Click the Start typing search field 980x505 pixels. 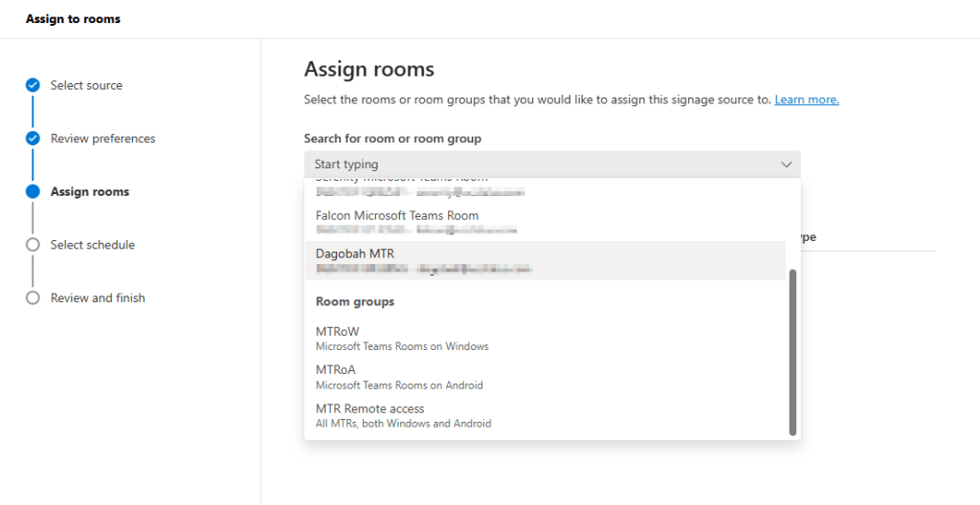coord(536,165)
